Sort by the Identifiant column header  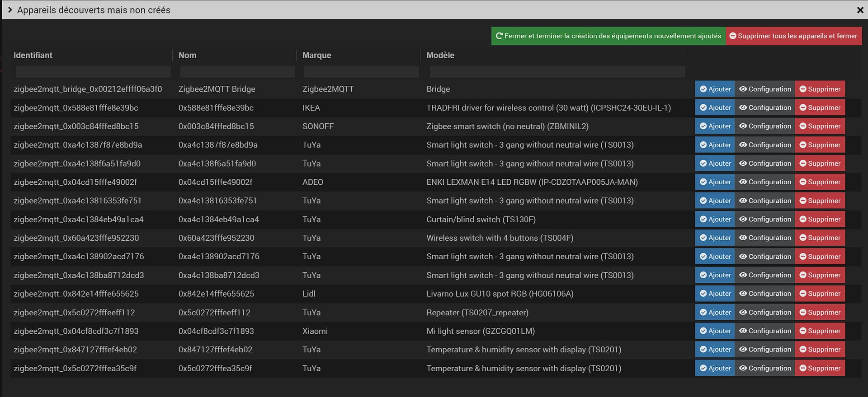(x=33, y=55)
